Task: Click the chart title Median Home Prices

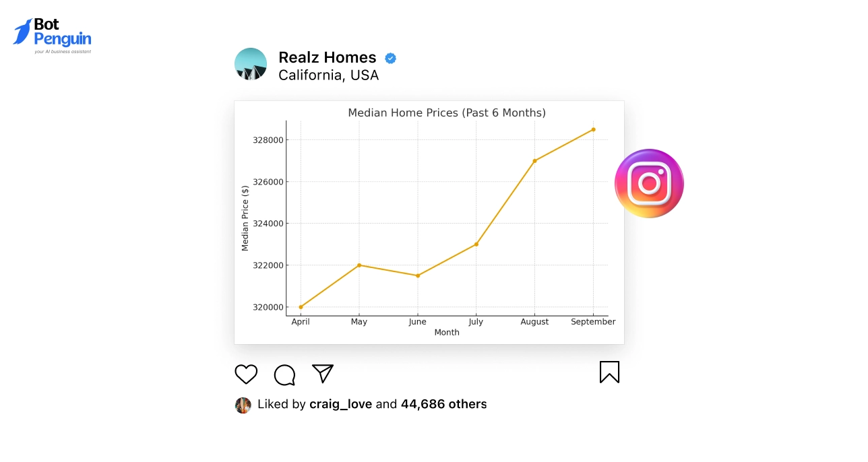Action: [x=447, y=112]
